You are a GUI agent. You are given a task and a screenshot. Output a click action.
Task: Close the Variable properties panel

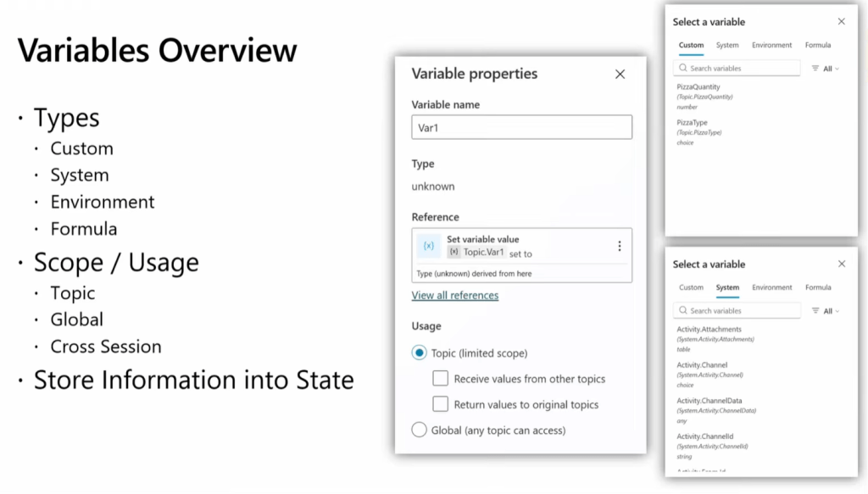pos(620,75)
